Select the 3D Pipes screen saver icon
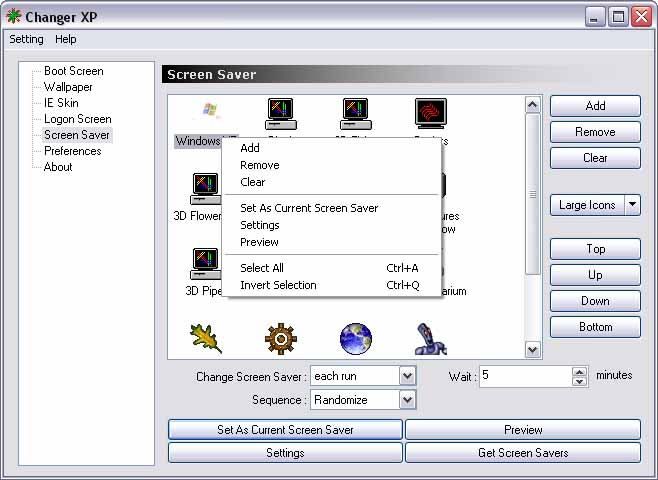The width and height of the screenshot is (658, 480). [x=205, y=264]
